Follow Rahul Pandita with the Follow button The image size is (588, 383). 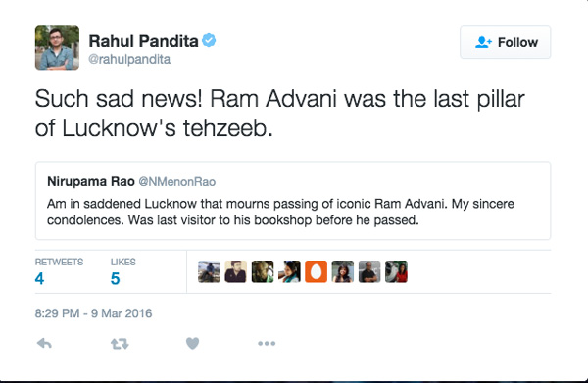pos(506,42)
